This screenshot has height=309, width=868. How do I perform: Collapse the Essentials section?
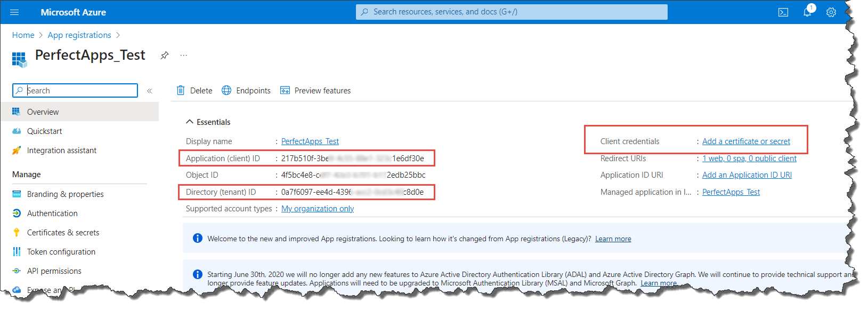coord(190,122)
